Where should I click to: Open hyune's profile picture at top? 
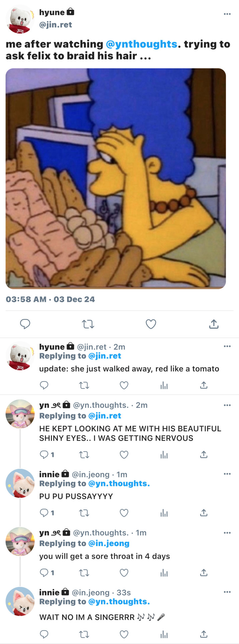[x=20, y=19]
